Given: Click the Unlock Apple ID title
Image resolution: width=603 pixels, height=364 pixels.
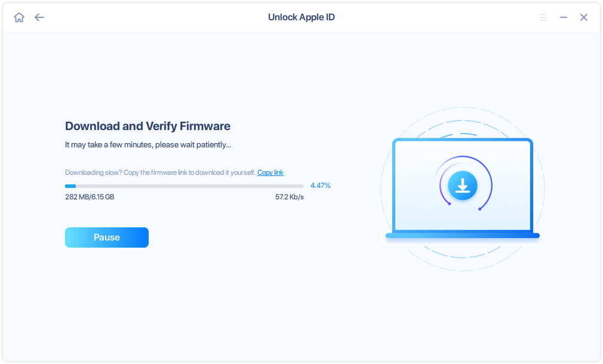Looking at the screenshot, I should pyautogui.click(x=301, y=17).
